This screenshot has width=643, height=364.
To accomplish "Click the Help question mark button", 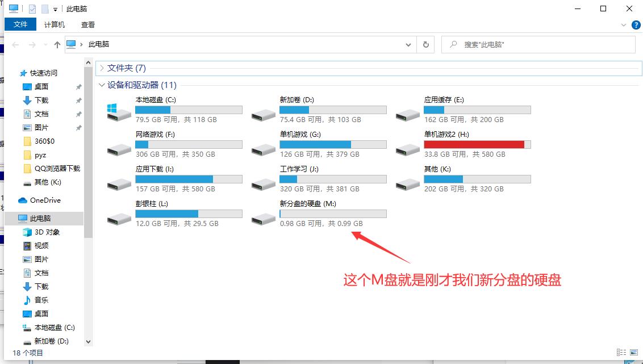I will tap(636, 24).
